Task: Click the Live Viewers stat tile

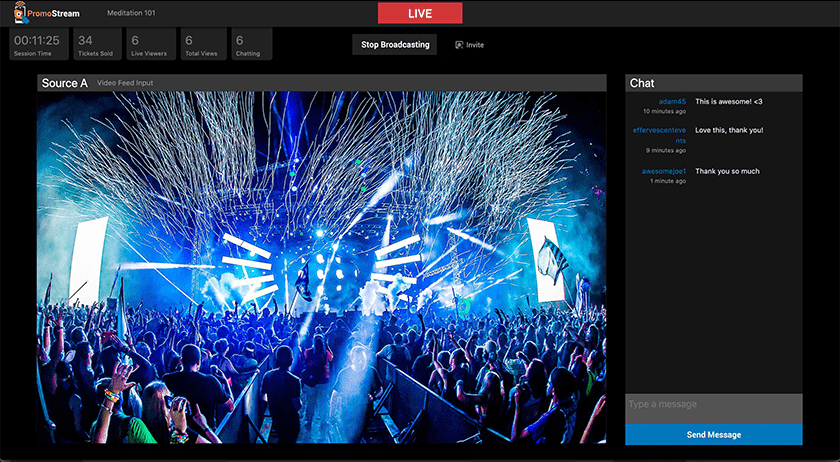Action: click(x=148, y=45)
